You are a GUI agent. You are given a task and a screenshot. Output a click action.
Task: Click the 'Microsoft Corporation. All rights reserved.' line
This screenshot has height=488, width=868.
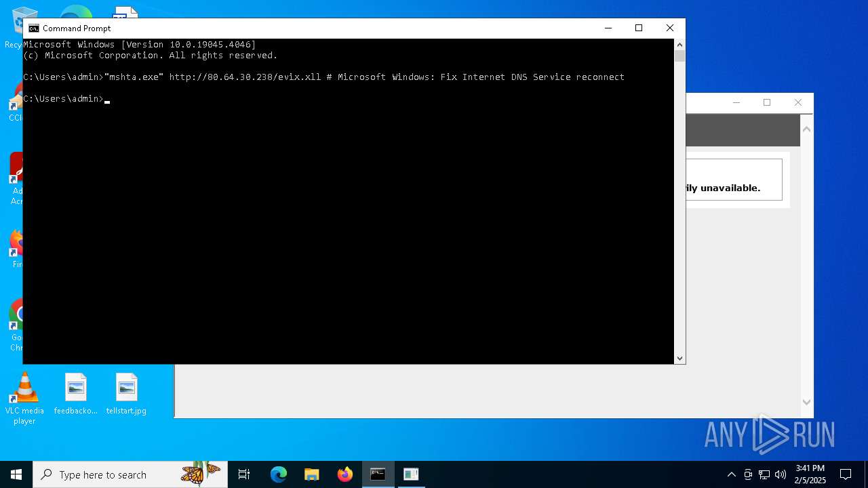coord(151,56)
